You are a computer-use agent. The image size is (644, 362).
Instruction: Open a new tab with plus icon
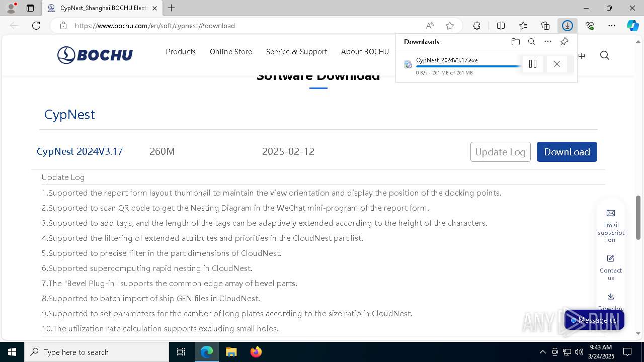click(x=172, y=8)
